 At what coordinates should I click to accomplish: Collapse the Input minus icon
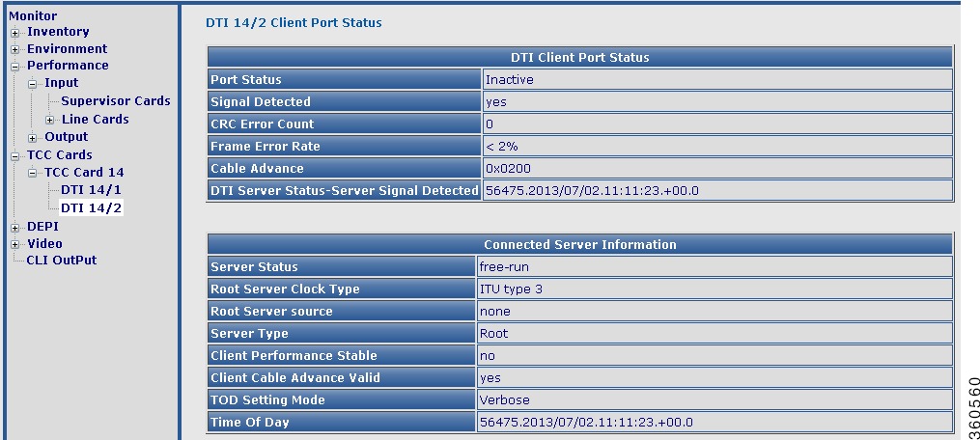pyautogui.click(x=32, y=84)
